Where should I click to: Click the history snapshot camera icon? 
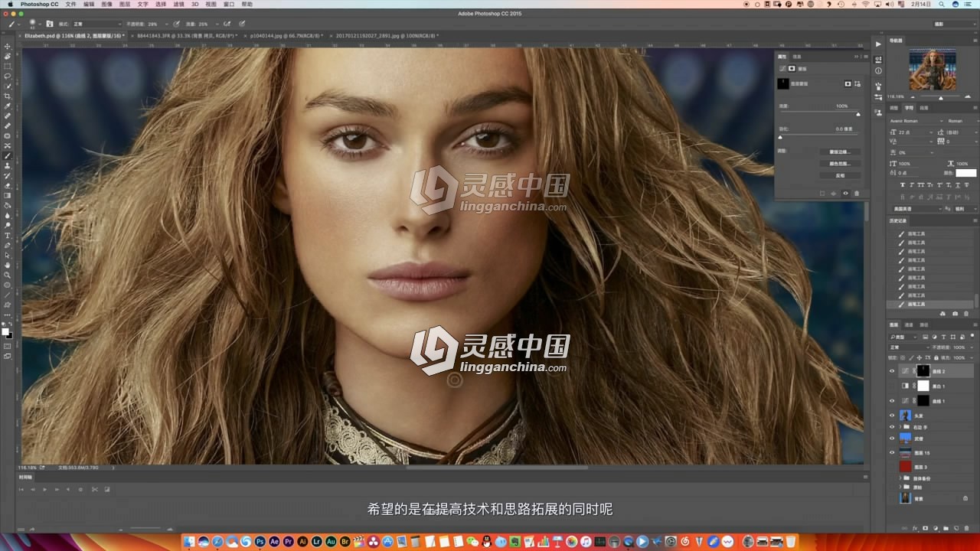pyautogui.click(x=955, y=314)
